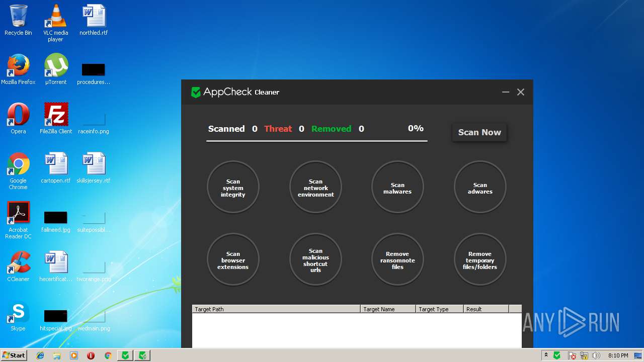Open the Windows Start menu
This screenshot has height=362, width=644.
(14, 355)
